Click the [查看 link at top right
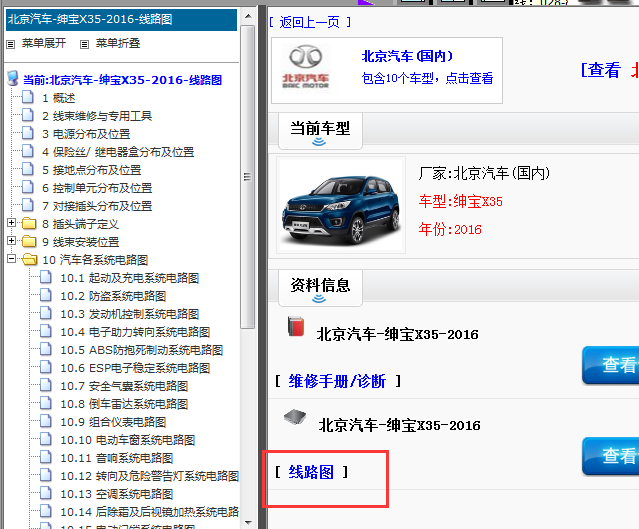This screenshot has height=529, width=639. pos(601,70)
